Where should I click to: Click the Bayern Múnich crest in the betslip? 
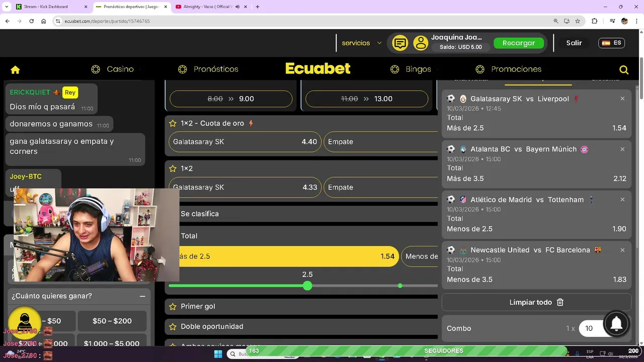pos(584,149)
